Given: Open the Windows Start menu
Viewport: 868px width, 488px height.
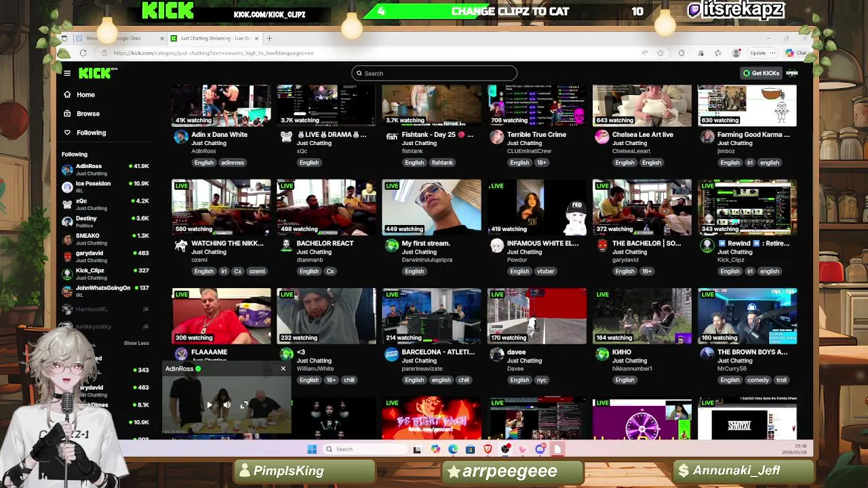Looking at the screenshot, I should pyautogui.click(x=312, y=449).
